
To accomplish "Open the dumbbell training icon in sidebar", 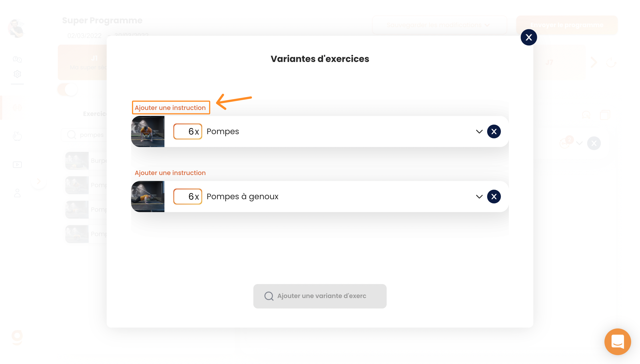I will click(17, 108).
